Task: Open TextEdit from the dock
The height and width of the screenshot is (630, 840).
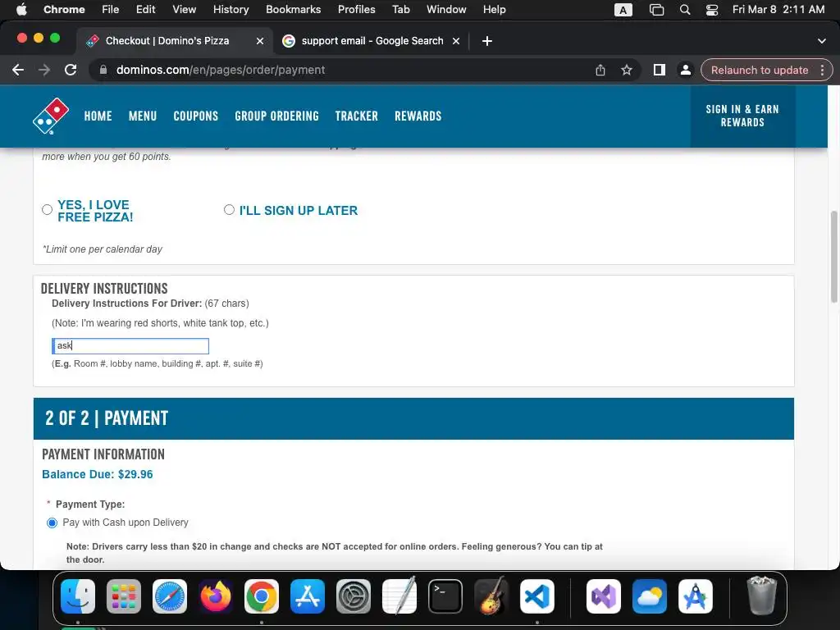Action: tap(399, 596)
